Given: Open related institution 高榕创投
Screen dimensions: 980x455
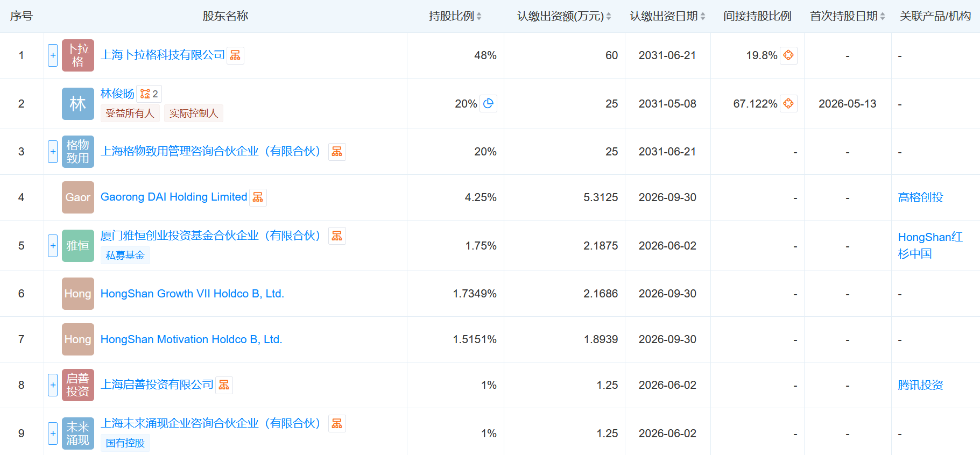Looking at the screenshot, I should (920, 197).
